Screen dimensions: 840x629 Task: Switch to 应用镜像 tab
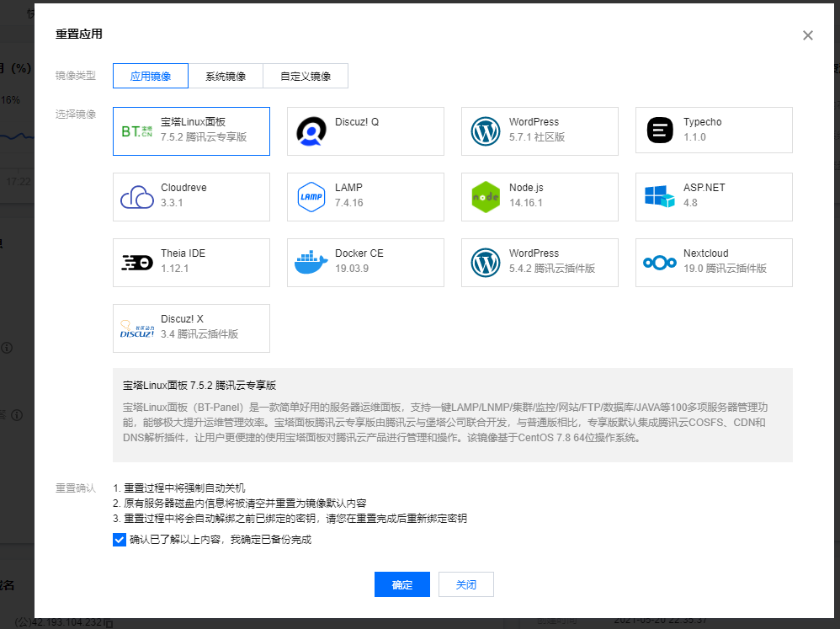pyautogui.click(x=151, y=76)
